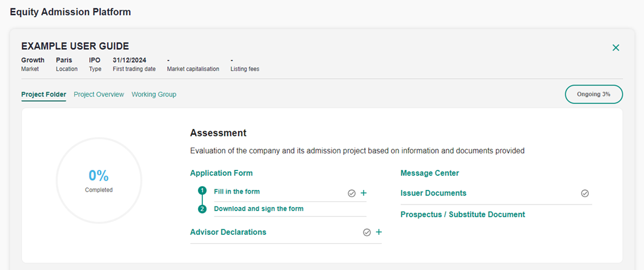Switch to the Project Overview tab

pyautogui.click(x=99, y=95)
